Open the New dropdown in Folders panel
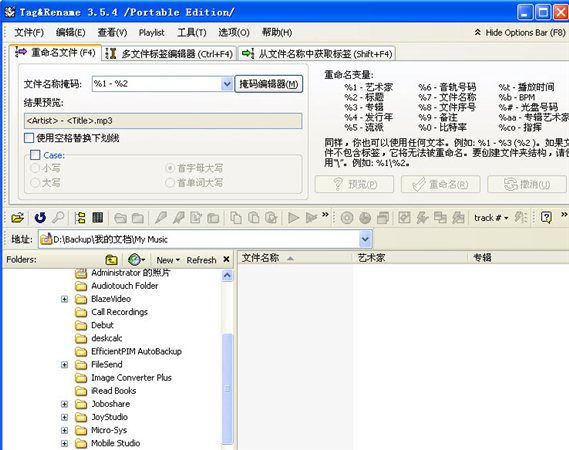569x450 pixels. click(168, 260)
